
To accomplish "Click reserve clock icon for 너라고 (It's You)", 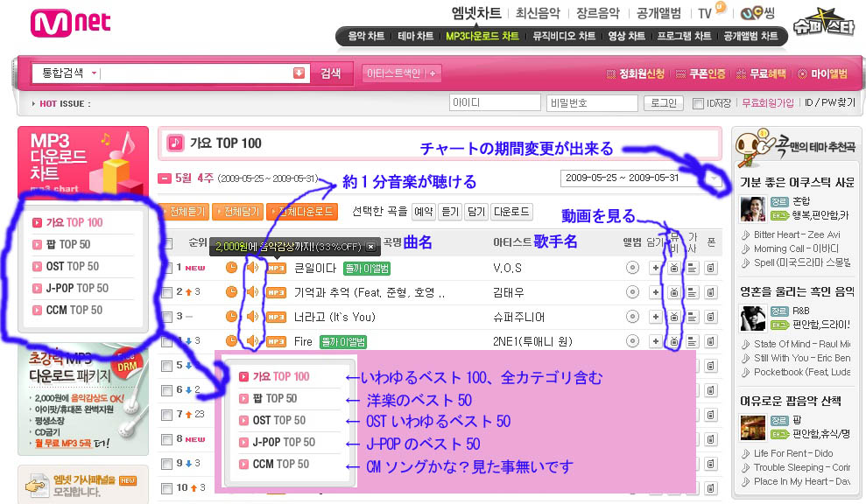I will pos(232,316).
